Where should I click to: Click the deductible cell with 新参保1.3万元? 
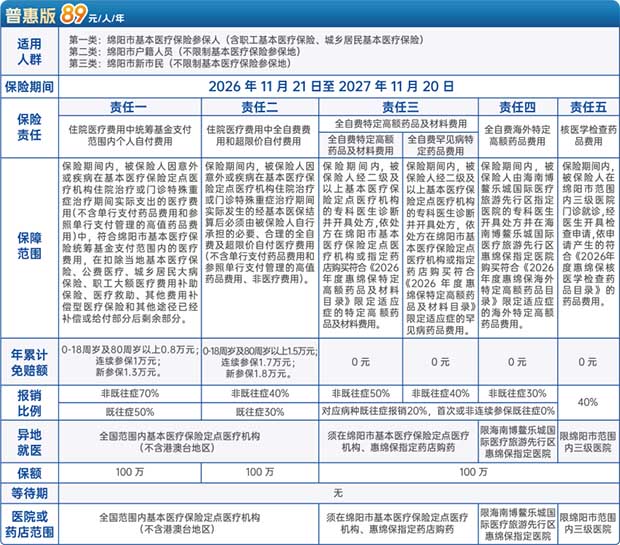(x=130, y=361)
